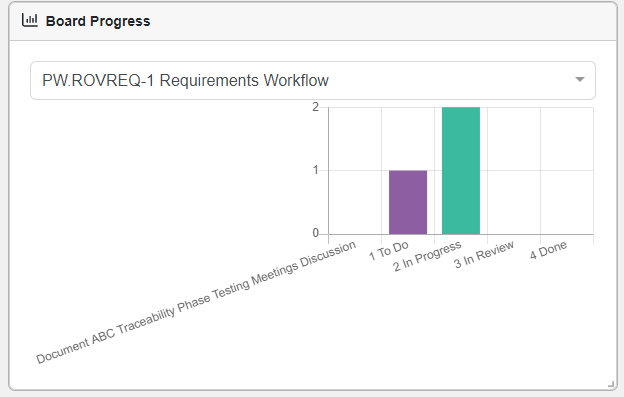Click the dropdown caret arrow

(x=580, y=80)
